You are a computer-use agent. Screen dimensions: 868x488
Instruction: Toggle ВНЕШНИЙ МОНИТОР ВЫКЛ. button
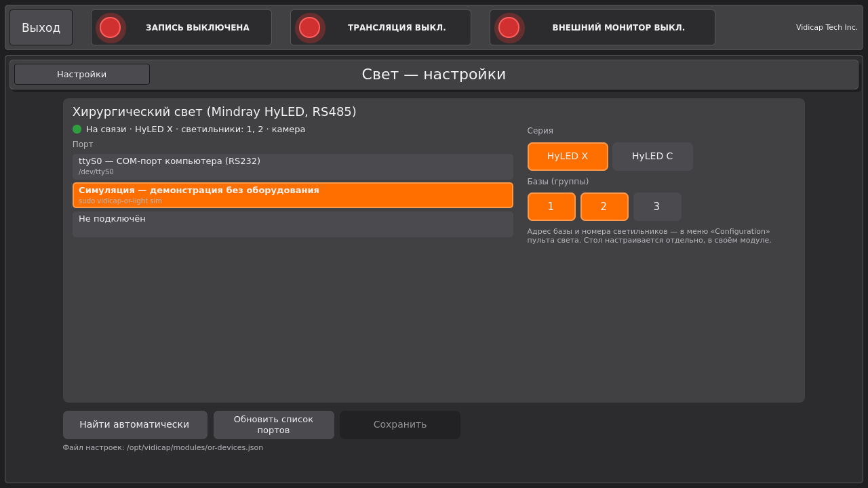pyautogui.click(x=602, y=28)
